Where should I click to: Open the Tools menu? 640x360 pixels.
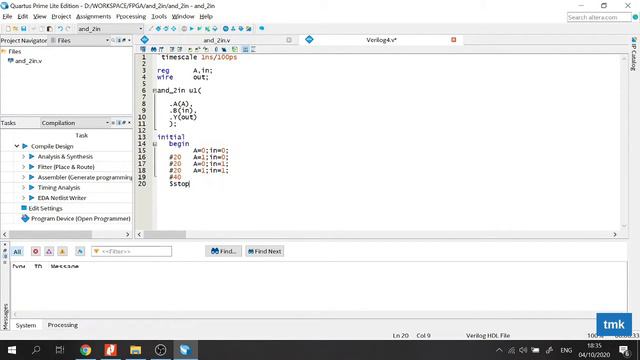click(159, 16)
